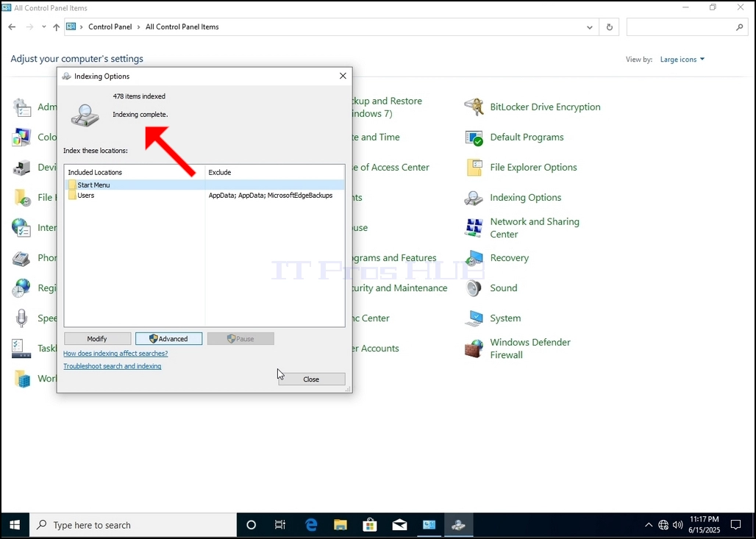Click Sound label text
Viewport: 756px width, 539px height.
tap(504, 288)
